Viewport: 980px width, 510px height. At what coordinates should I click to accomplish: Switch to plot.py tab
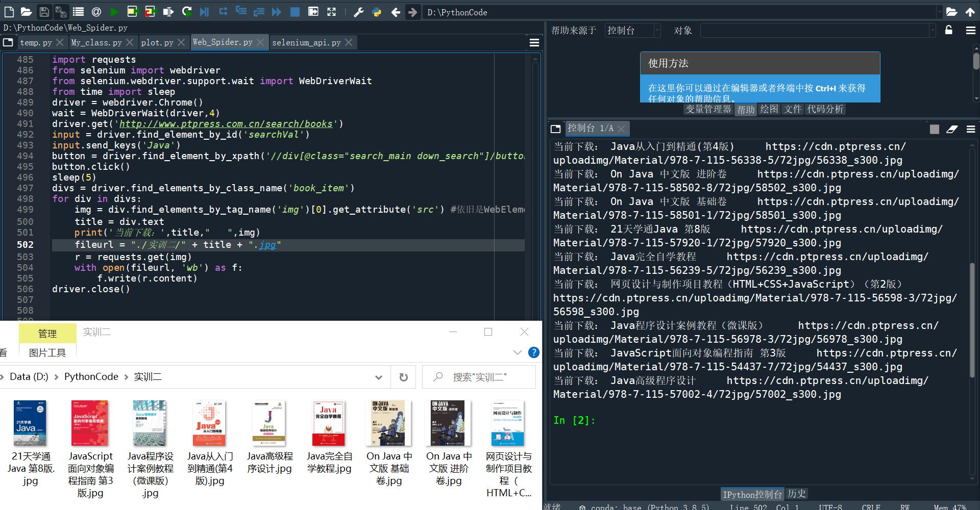pyautogui.click(x=157, y=43)
